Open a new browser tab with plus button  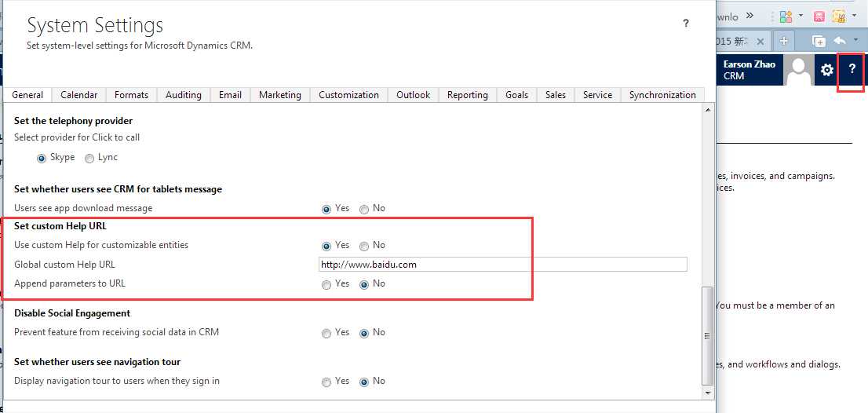(783, 41)
